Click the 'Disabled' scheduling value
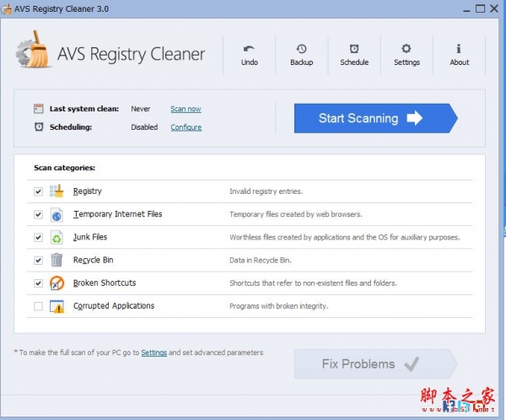 click(x=144, y=127)
